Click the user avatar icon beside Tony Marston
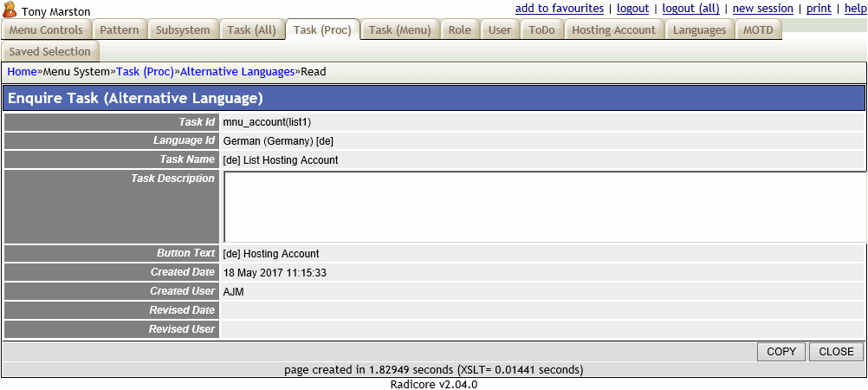Screen dimensions: 868x390 [x=10, y=10]
